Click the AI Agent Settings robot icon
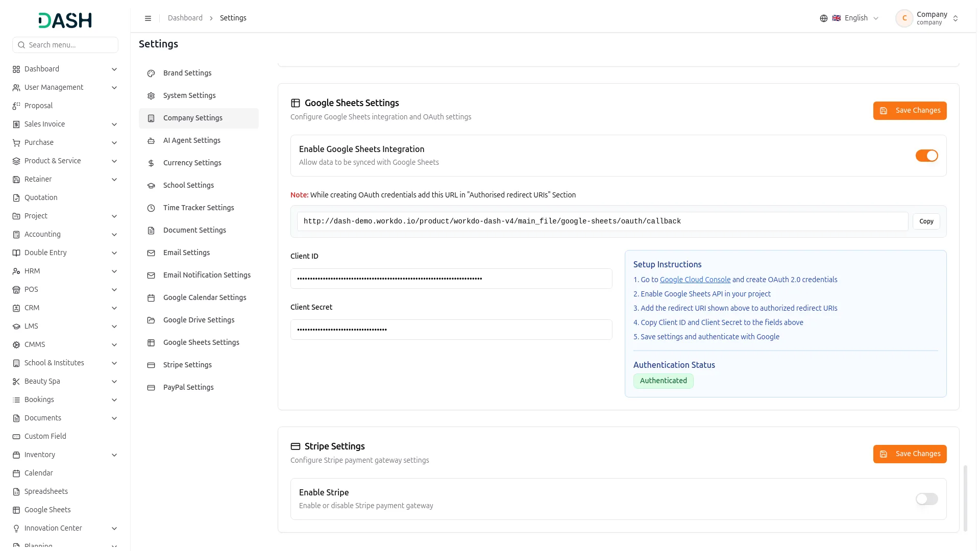This screenshot has width=980, height=551. [x=151, y=141]
